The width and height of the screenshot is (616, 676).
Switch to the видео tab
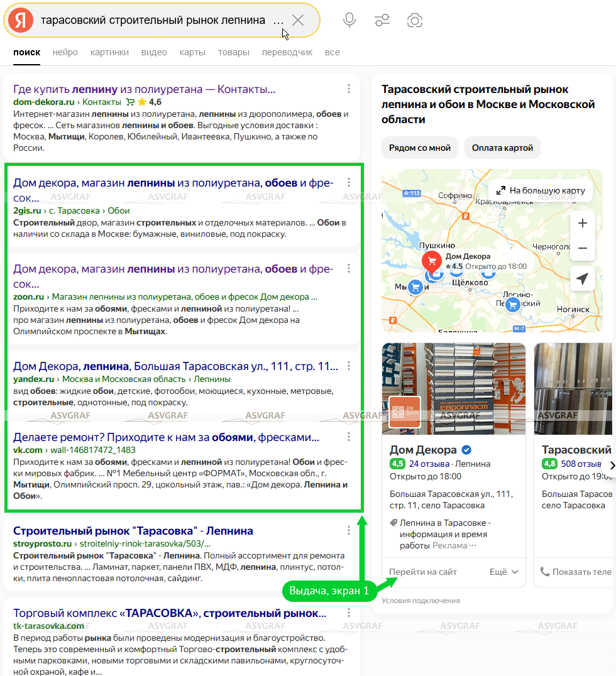pos(154,52)
